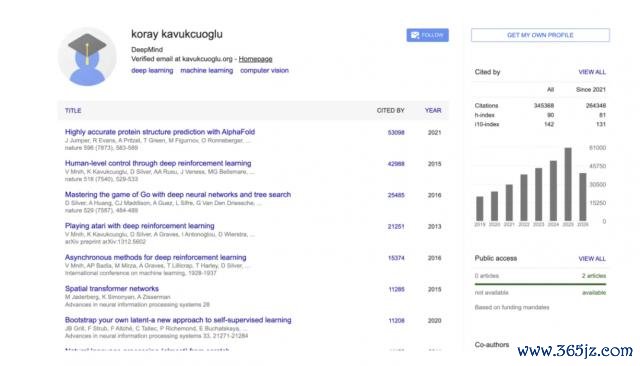View 15374 citations of Asynchronous methods paper
The width and height of the screenshot is (640, 366).
click(x=396, y=258)
